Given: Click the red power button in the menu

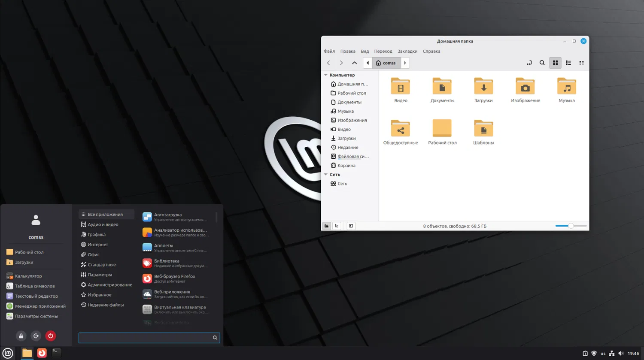Looking at the screenshot, I should [51, 336].
